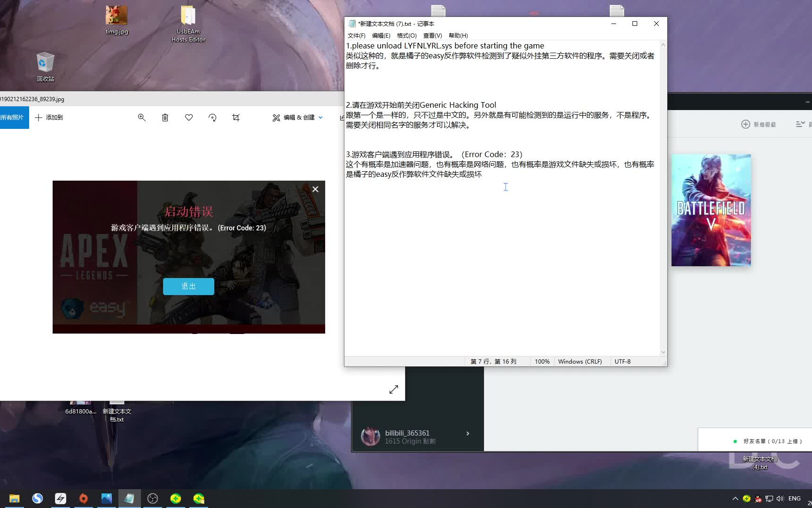Rotate the photo using the rotate icon
This screenshot has height=508, width=812.
[x=212, y=118]
